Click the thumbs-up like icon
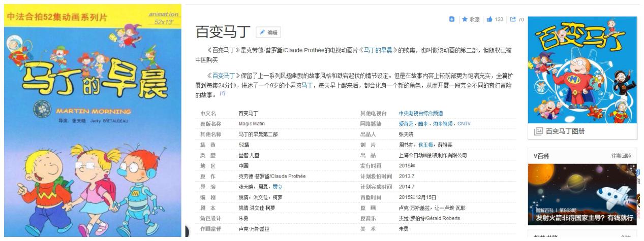644x241 pixels. [490, 19]
